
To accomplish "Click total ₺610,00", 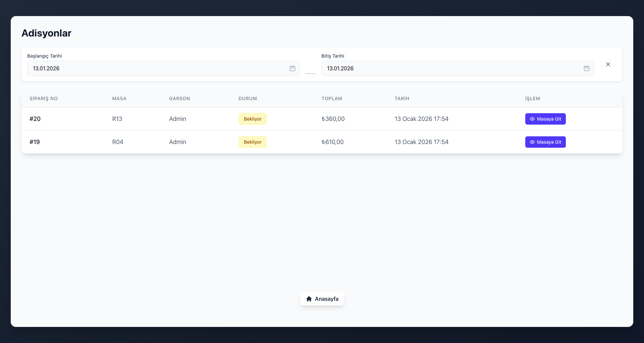I will coord(333,142).
